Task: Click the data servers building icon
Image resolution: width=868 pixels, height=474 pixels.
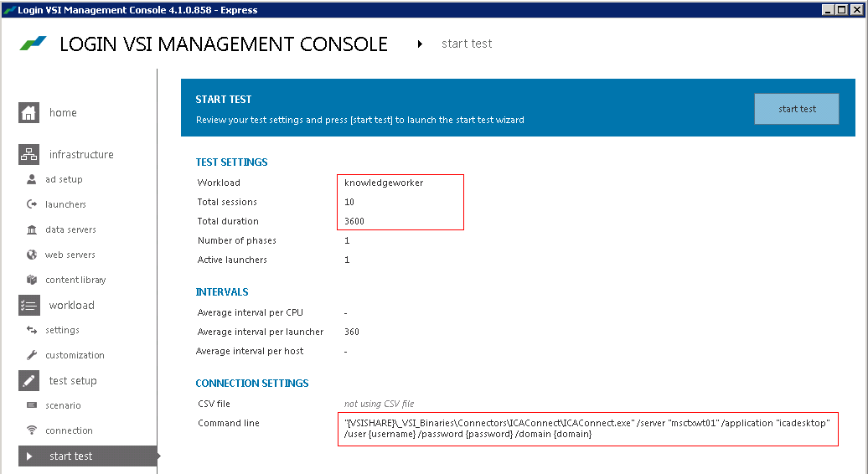Action: point(32,229)
